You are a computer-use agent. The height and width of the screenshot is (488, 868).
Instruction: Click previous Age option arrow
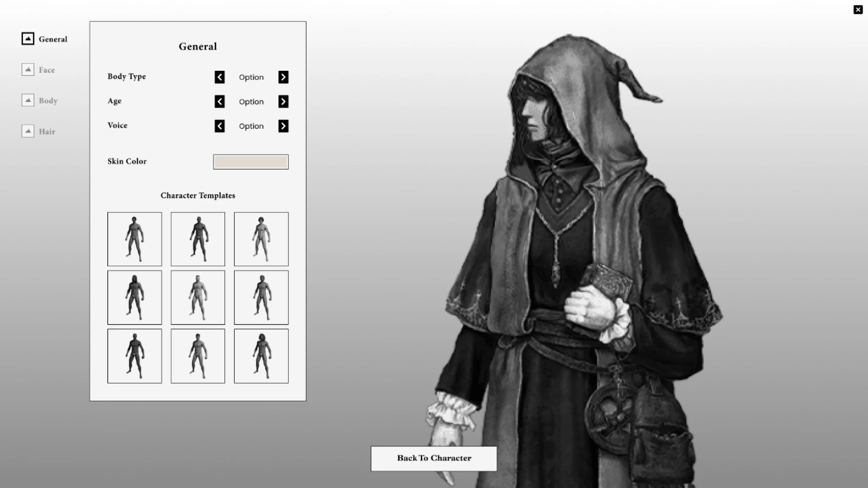(220, 102)
